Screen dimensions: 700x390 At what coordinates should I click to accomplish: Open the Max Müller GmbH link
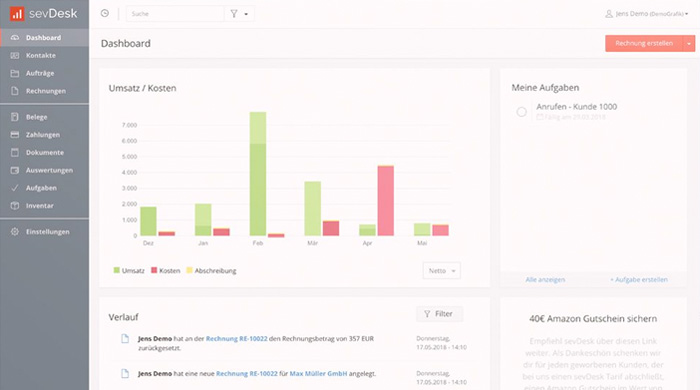click(x=318, y=373)
